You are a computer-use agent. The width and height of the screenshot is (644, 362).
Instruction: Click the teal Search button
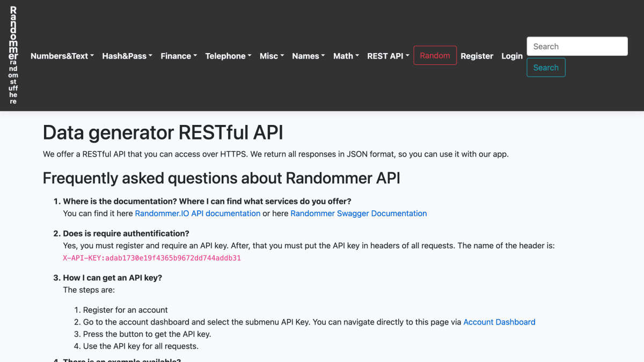pyautogui.click(x=546, y=68)
